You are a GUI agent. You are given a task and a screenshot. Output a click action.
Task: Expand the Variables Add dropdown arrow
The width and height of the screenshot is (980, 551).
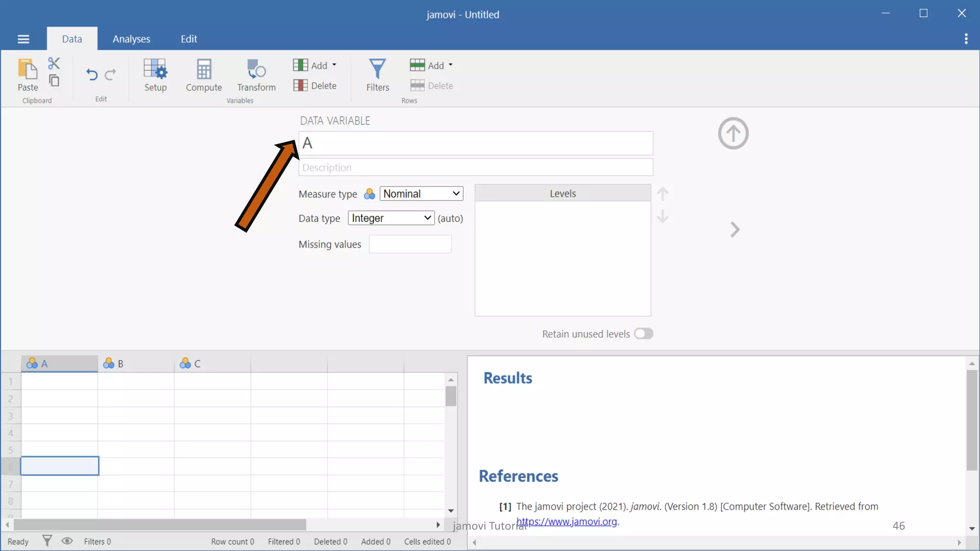(334, 65)
